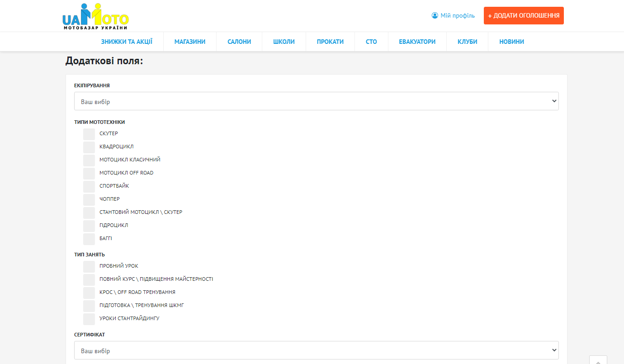The image size is (624, 364).
Task: Tick the Мотоцикл класичний checkbox
Action: (89, 160)
